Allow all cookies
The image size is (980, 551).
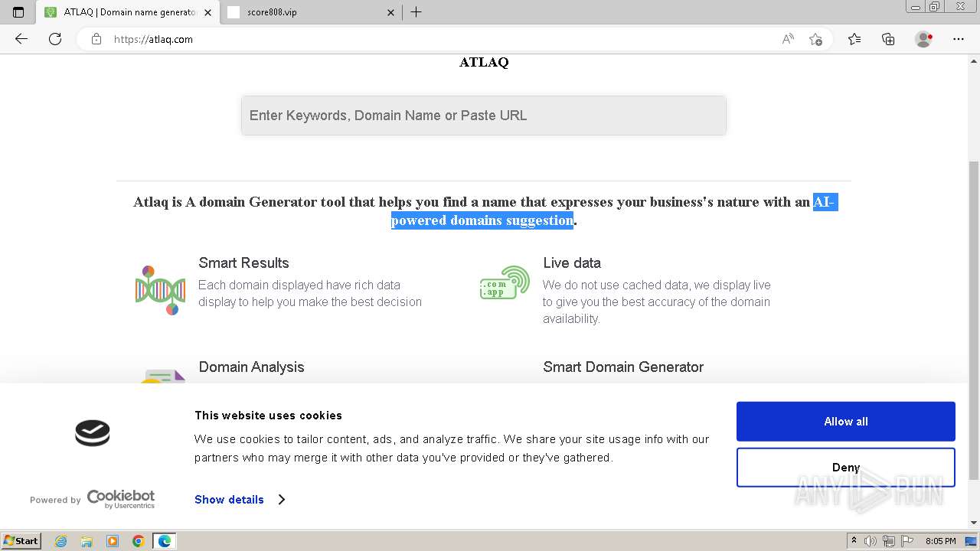pyautogui.click(x=846, y=422)
